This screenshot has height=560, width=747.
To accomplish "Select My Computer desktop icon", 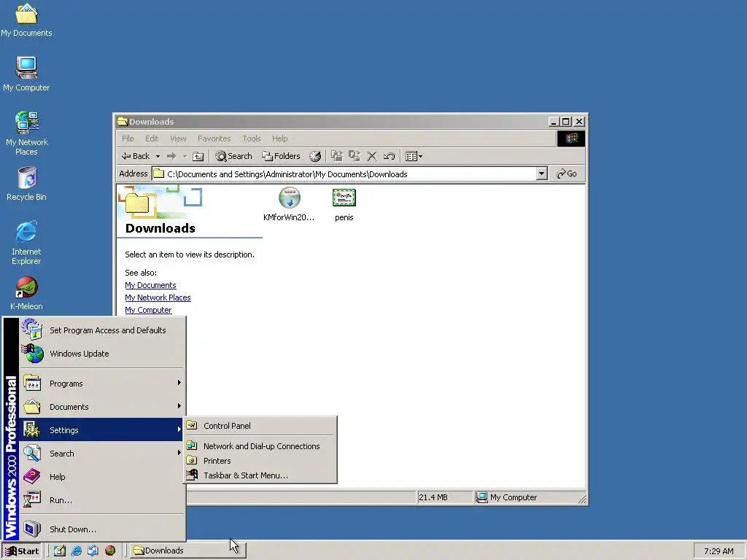I will click(x=26, y=74).
